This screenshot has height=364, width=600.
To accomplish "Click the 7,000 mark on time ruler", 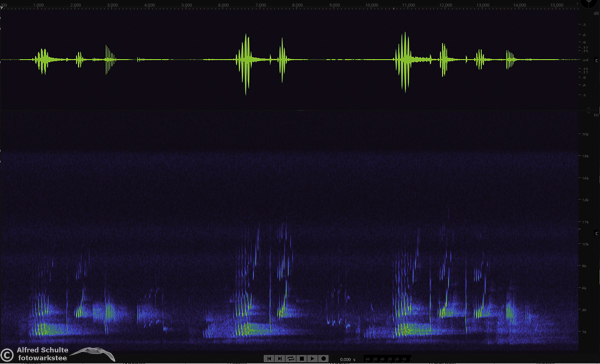I will (260, 5).
